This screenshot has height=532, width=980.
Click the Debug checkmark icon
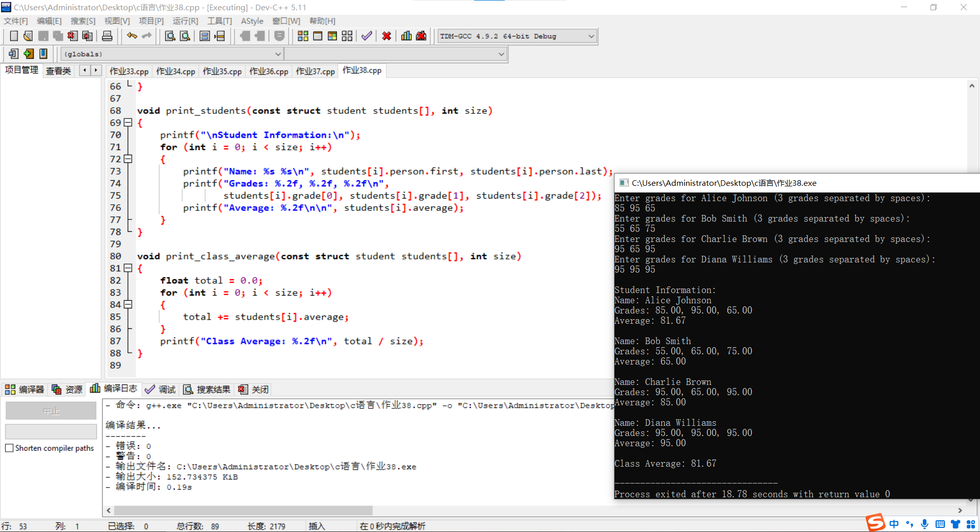point(366,36)
